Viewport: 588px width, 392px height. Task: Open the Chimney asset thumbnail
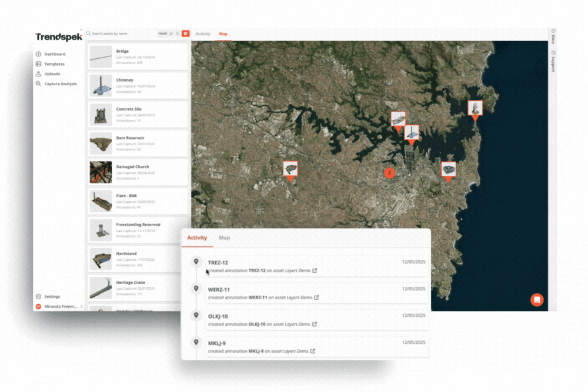101,85
